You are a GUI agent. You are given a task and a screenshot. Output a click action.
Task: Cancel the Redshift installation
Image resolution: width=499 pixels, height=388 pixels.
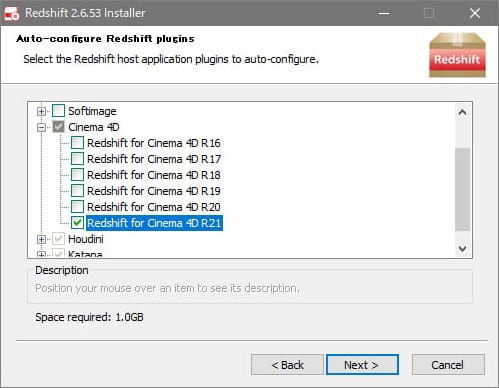coord(448,365)
